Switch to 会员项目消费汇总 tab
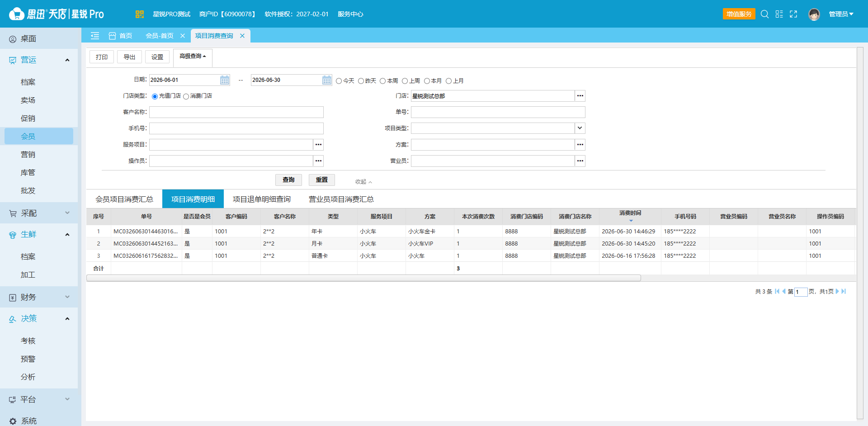The image size is (868, 426). pos(124,199)
